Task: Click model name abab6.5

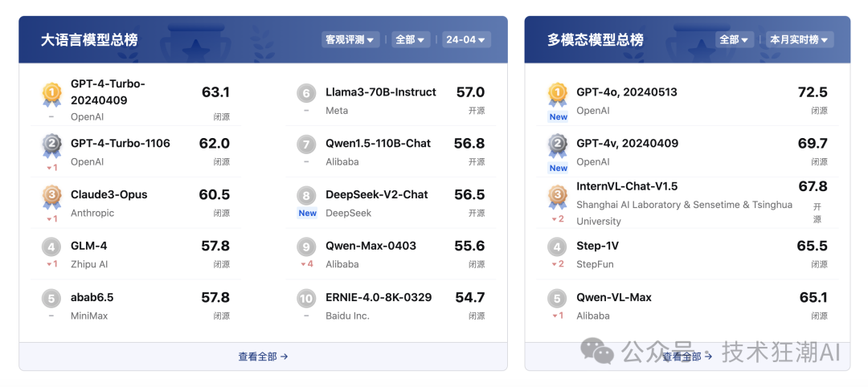Action: coord(92,297)
